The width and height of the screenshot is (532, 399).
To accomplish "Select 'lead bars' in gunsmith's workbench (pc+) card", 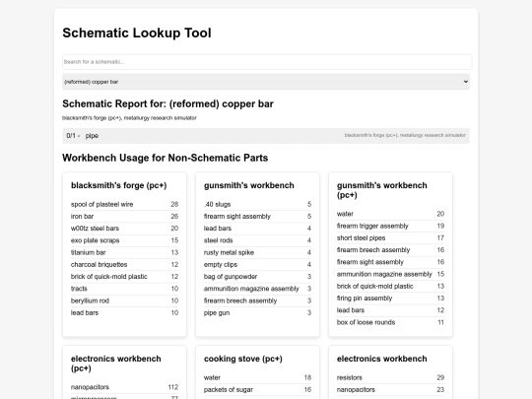I will coord(390,310).
